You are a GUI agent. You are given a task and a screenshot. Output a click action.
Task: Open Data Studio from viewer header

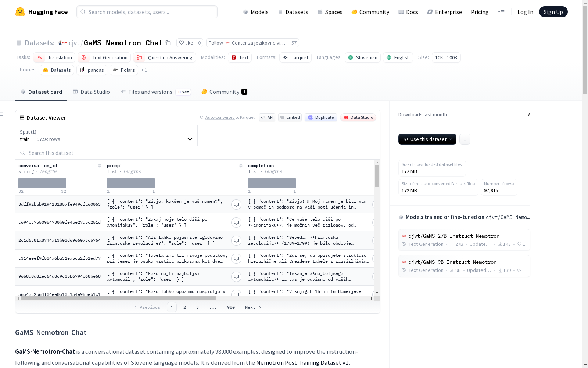[x=358, y=117]
